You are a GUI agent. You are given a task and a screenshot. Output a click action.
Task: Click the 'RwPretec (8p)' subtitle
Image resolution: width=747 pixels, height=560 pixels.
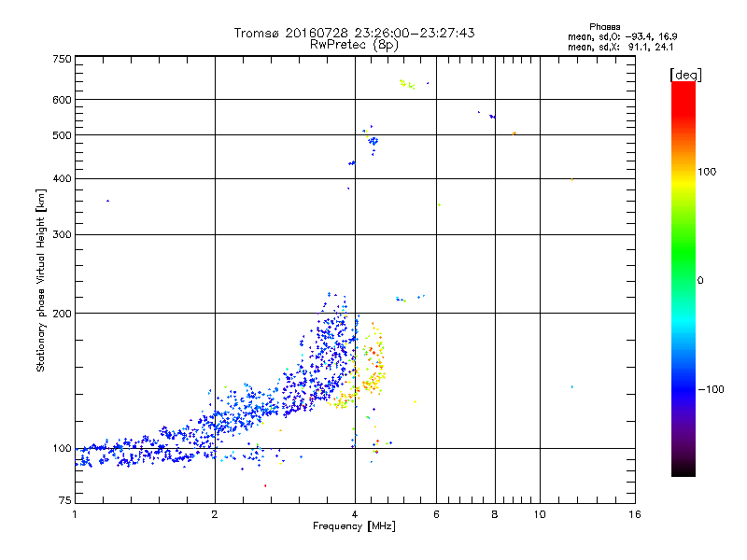coord(354,45)
